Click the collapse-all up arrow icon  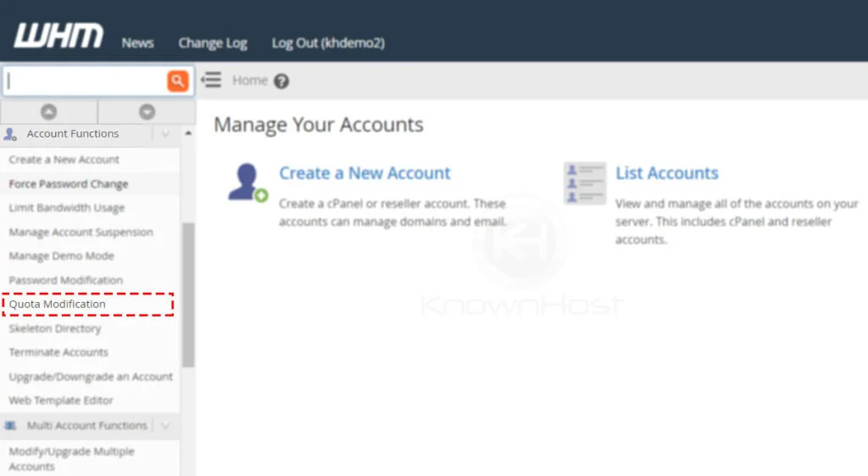pos(48,112)
